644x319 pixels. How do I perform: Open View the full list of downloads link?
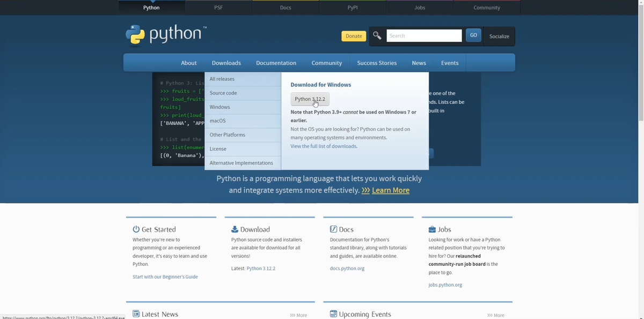click(x=324, y=146)
